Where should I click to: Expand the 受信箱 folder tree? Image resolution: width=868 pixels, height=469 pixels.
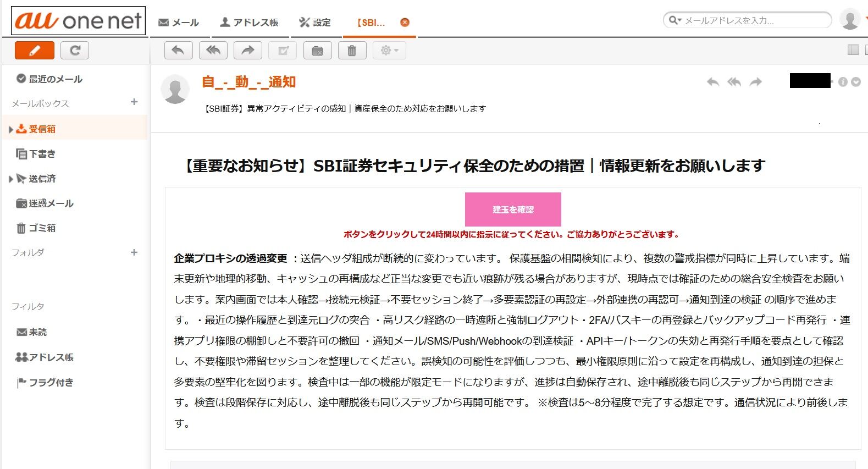pyautogui.click(x=10, y=130)
